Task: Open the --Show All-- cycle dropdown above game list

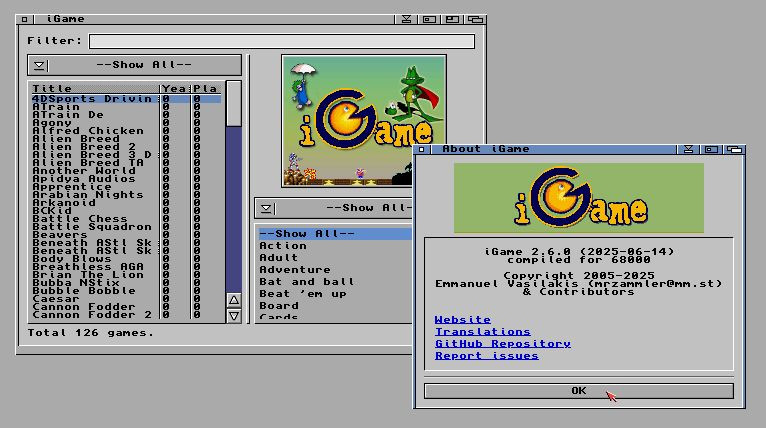Action: coord(134,65)
